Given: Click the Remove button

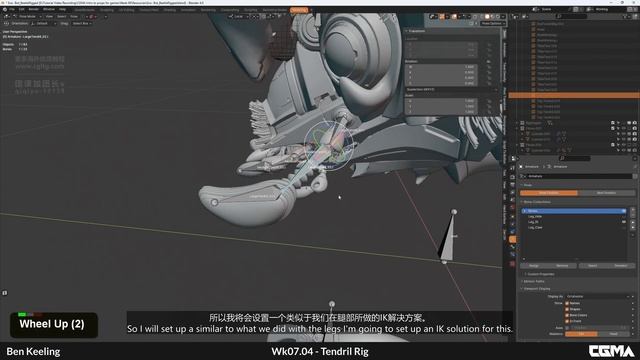Looking at the screenshot, I should [562, 266].
